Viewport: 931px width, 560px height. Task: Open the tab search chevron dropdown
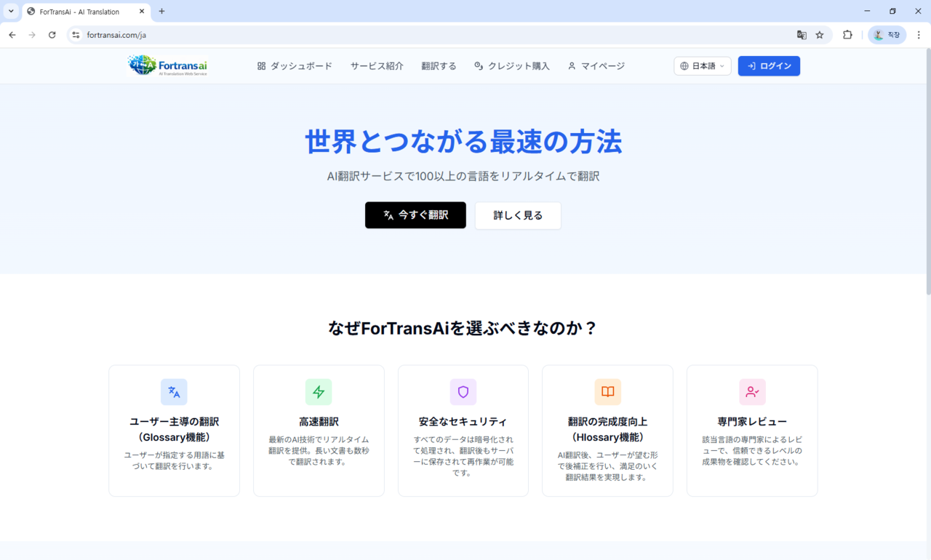[11, 12]
